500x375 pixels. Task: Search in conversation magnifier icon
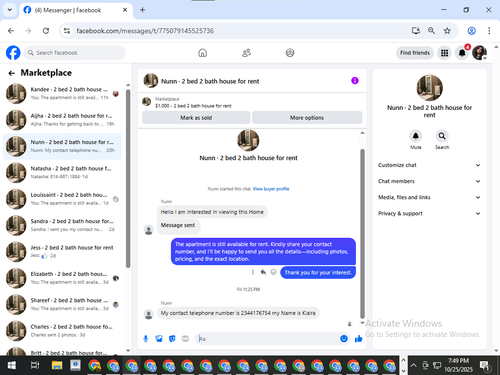coord(442,136)
